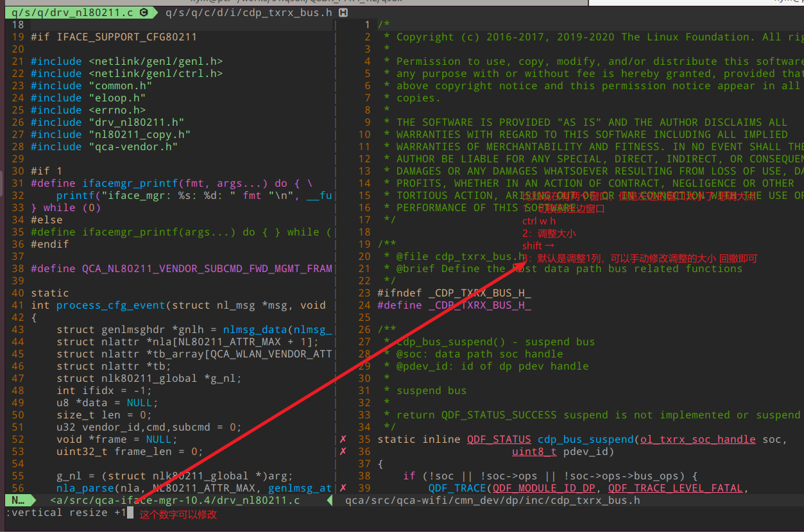Place cursor on '#include <errno.h>'

[x=88, y=110]
